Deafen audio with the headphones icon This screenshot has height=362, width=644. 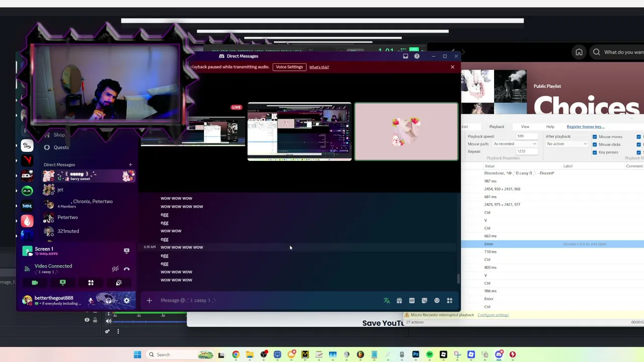click(x=108, y=301)
